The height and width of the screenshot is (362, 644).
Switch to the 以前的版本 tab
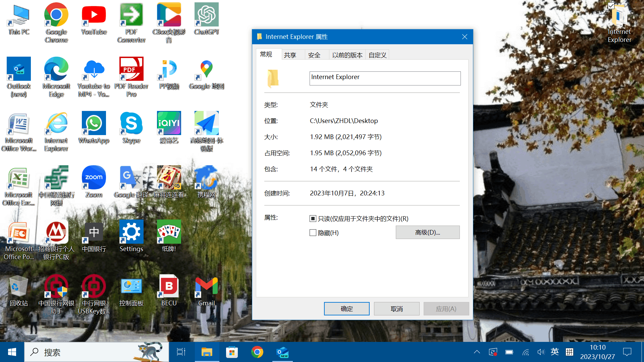point(347,55)
